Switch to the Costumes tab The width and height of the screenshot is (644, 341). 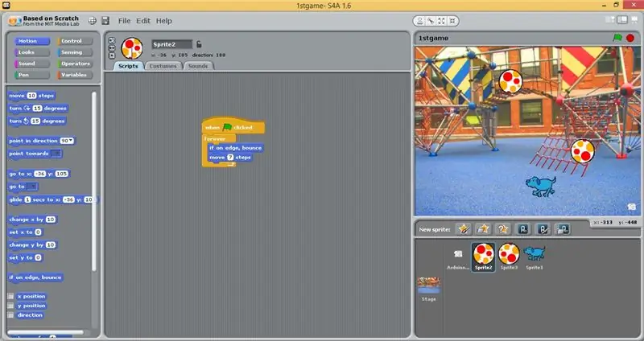coord(163,66)
